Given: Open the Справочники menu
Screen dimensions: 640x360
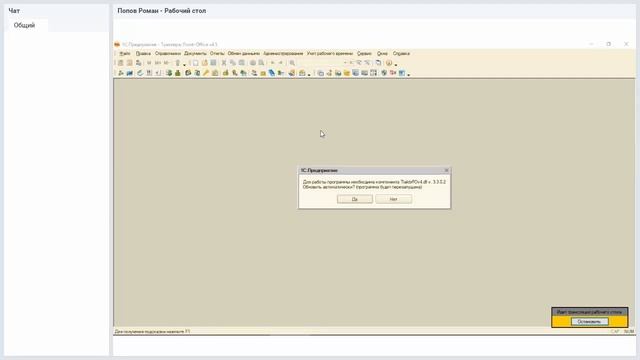Looking at the screenshot, I should point(168,53).
